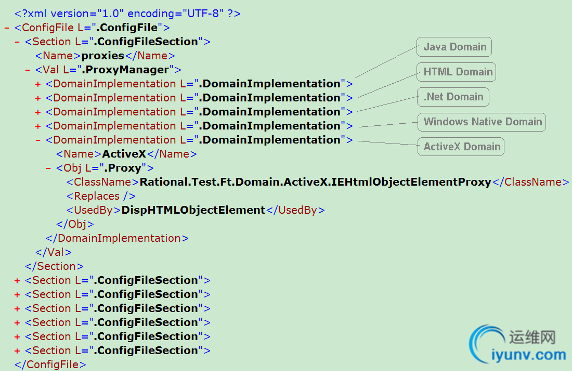Click the ClassName value IEHtmlObjectElementProxy
This screenshot has width=572, height=371.
(x=315, y=182)
